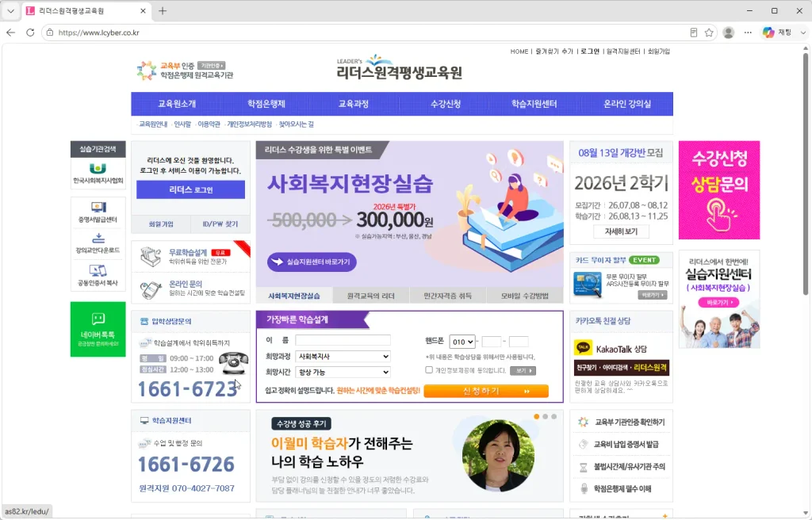This screenshot has width=812, height=520.
Task: Select second review carousel dot
Action: (546, 416)
